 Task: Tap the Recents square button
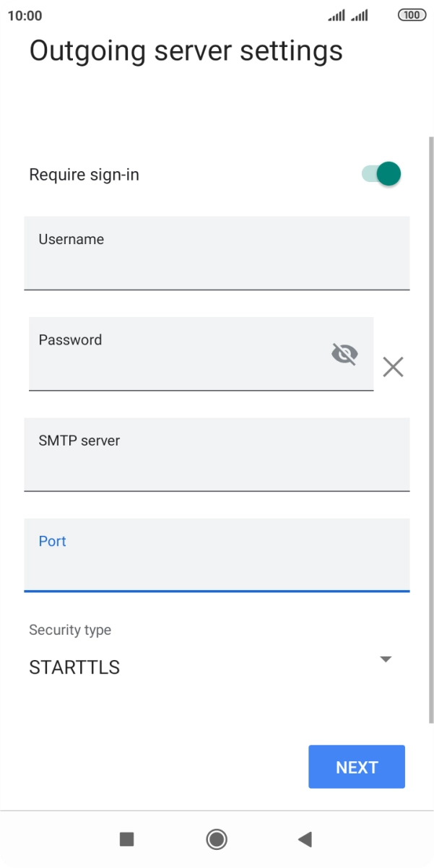126,840
